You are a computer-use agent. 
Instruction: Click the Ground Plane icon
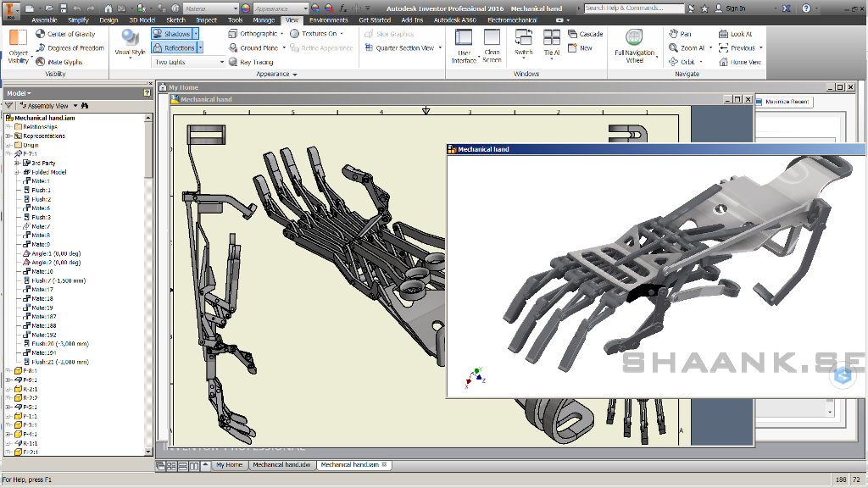point(233,48)
